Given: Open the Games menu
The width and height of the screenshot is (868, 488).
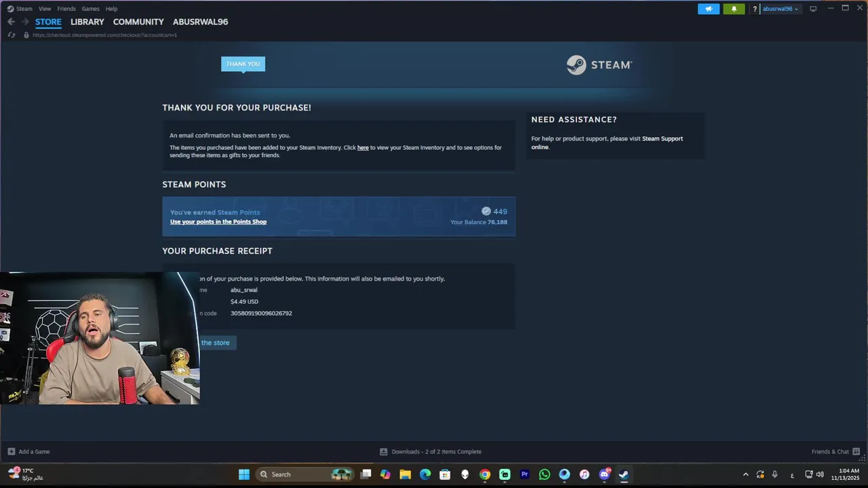Looking at the screenshot, I should [90, 9].
